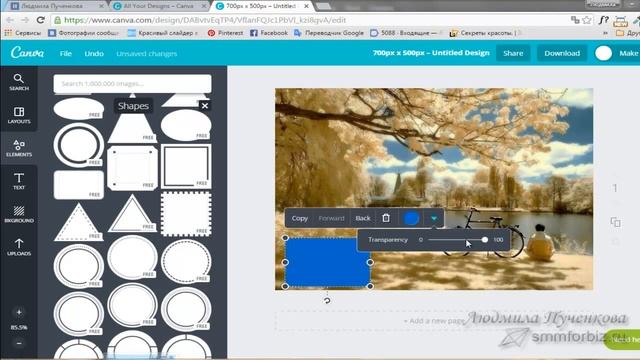Image resolution: width=640 pixels, height=360 pixels.
Task: Zoom in with the plus button
Action: (x=19, y=312)
